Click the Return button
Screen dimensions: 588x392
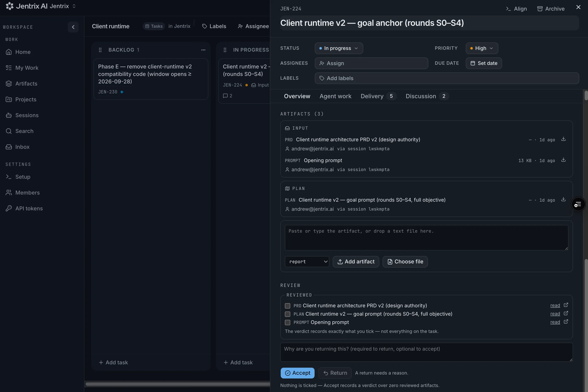tap(335, 373)
